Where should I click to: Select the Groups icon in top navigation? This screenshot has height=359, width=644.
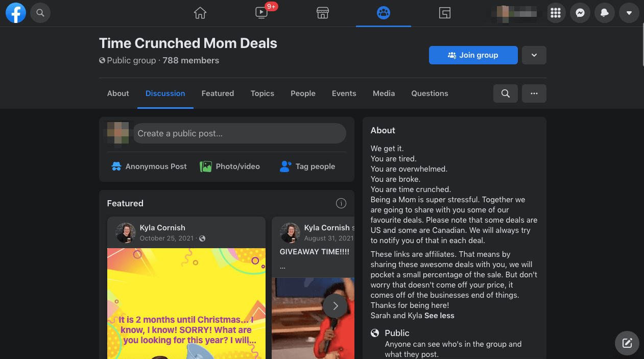click(384, 13)
